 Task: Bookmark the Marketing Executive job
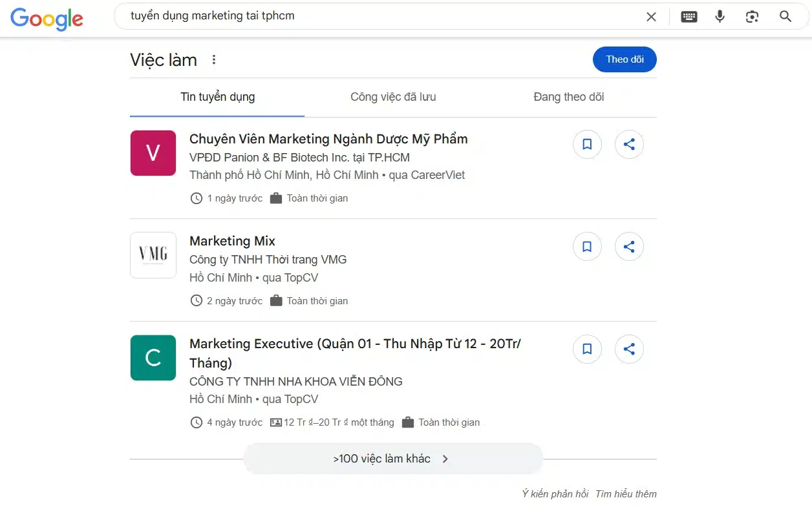point(587,349)
